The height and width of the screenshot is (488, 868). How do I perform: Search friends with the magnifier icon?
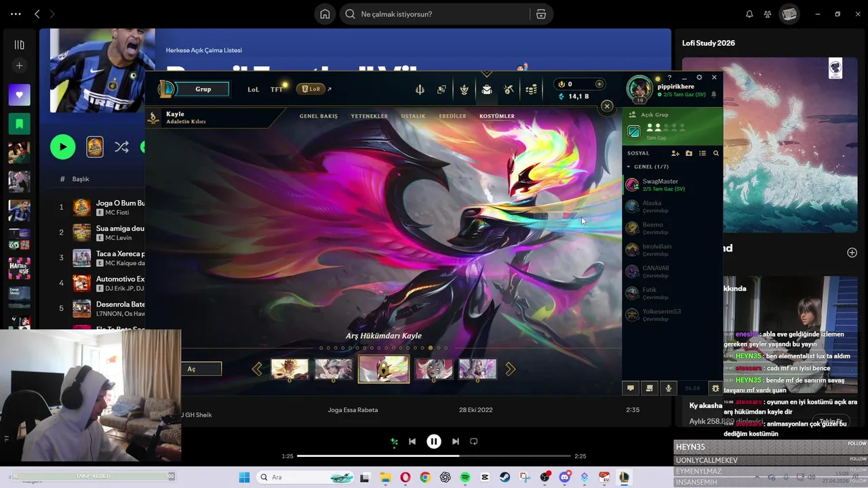[x=716, y=153]
